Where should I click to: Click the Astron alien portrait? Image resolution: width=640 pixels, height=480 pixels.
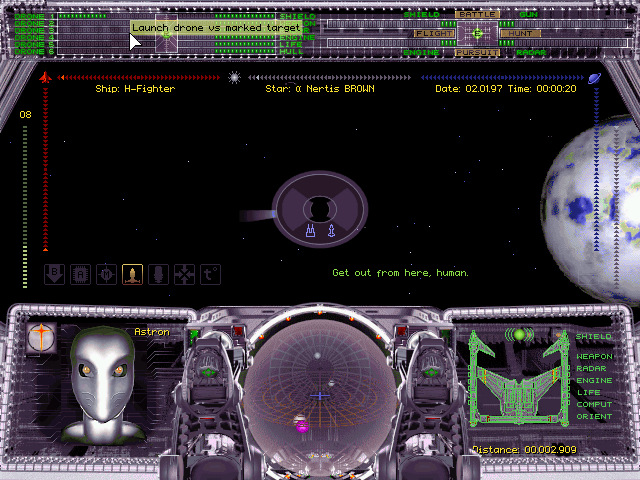coord(103,386)
